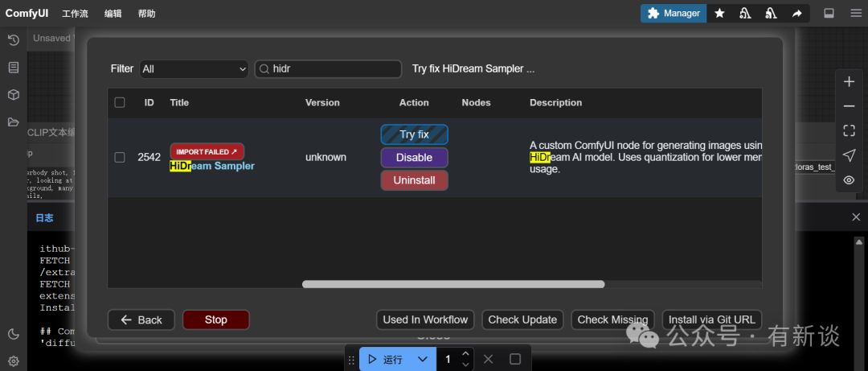This screenshot has height=371, width=868.
Task: Decrease batch count with down stepper
Action: [x=465, y=365]
